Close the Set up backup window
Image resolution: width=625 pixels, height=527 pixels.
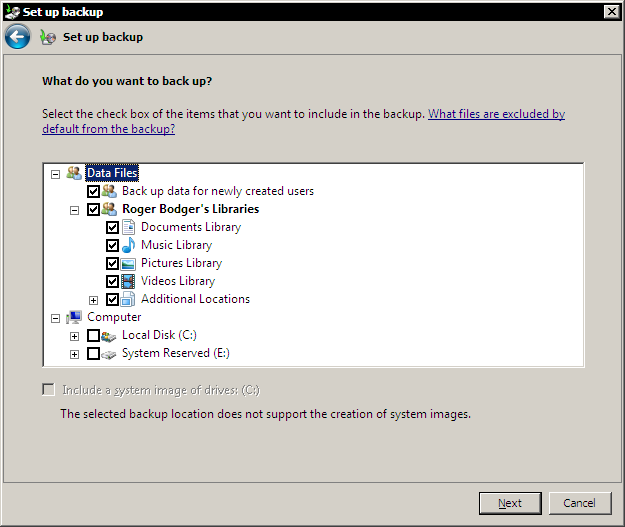tap(612, 12)
